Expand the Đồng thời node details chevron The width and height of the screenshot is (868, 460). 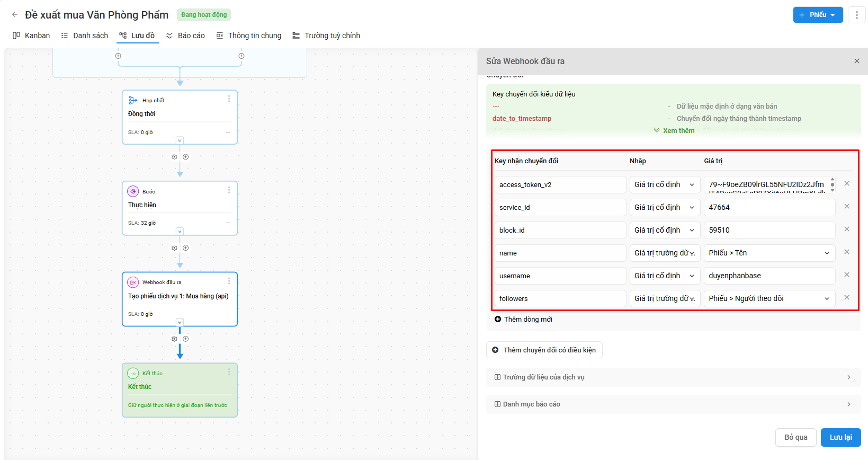click(x=180, y=140)
